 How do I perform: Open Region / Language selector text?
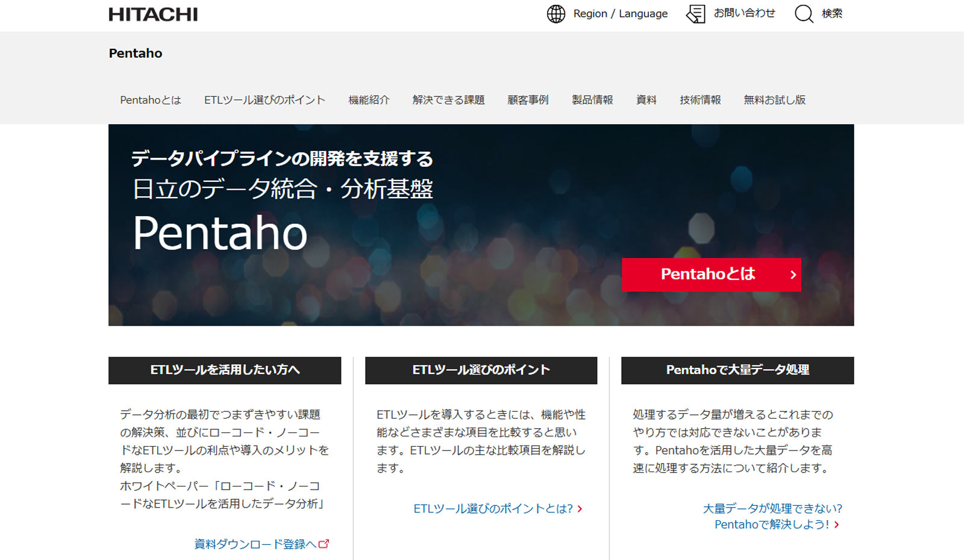621,14
